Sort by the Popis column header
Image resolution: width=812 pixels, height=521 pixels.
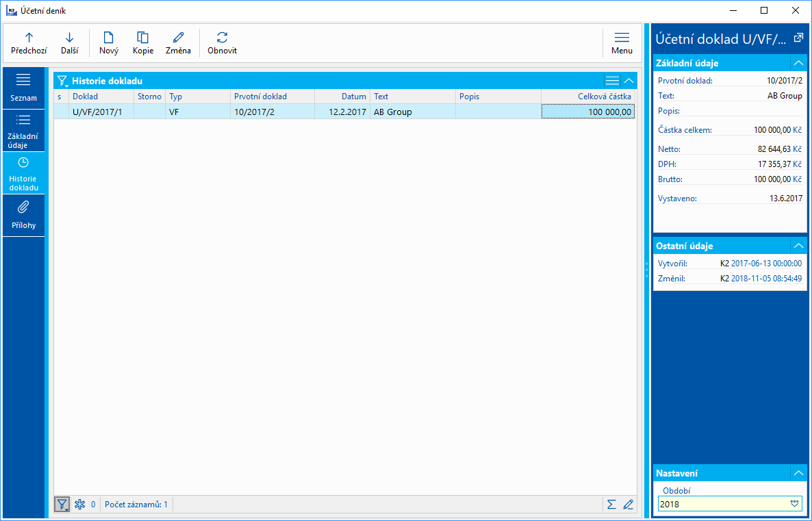[x=498, y=97]
